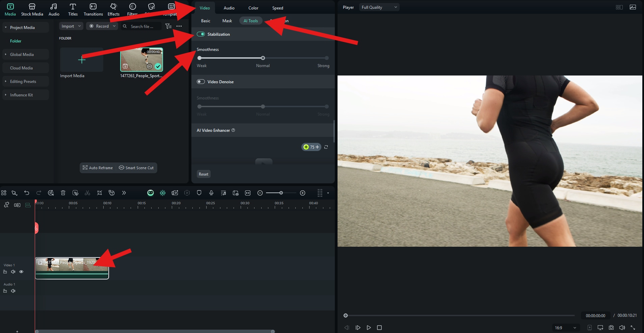Click the 75 AI credits add button
Image resolution: width=644 pixels, height=333 pixels.
pyautogui.click(x=311, y=147)
